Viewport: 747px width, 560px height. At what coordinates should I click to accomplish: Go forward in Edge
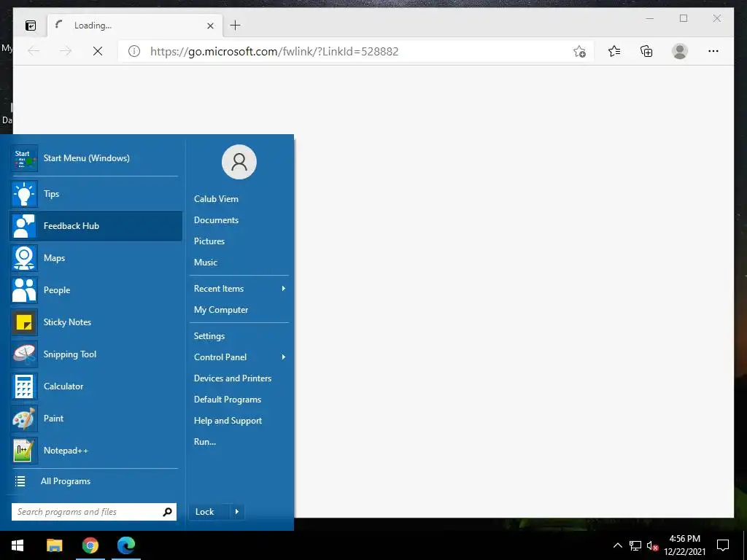[x=66, y=51]
